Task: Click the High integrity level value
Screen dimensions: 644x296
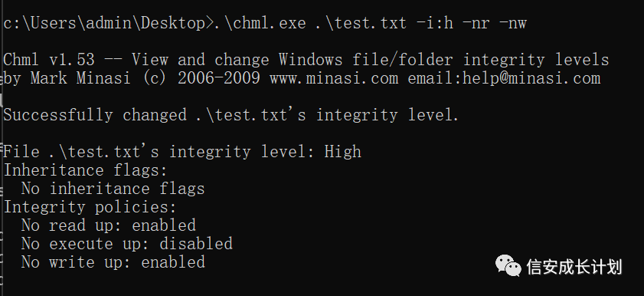Action: coord(342,152)
